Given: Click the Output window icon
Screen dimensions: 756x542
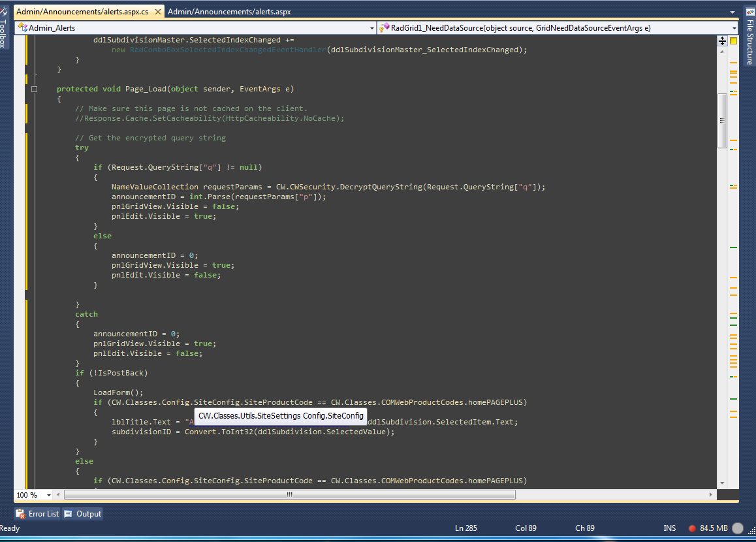Looking at the screenshot, I should tap(69, 514).
